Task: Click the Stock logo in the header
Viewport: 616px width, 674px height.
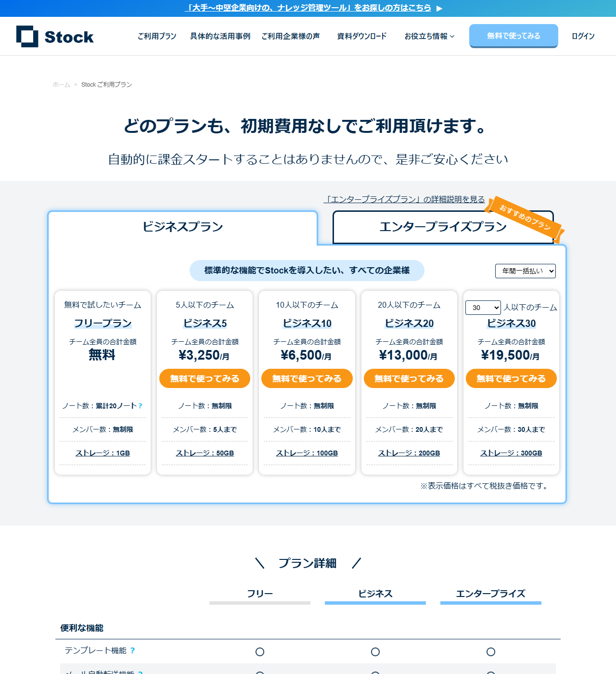Action: click(55, 36)
